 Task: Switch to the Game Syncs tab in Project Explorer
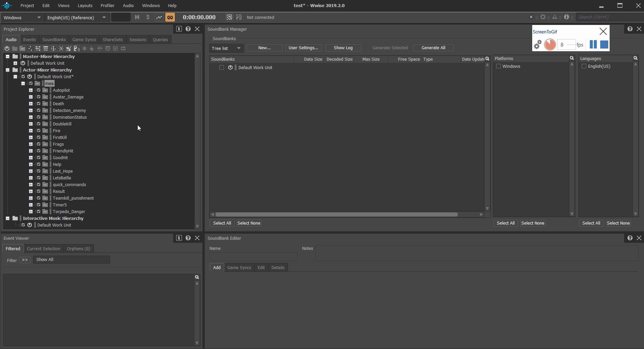coord(84,39)
